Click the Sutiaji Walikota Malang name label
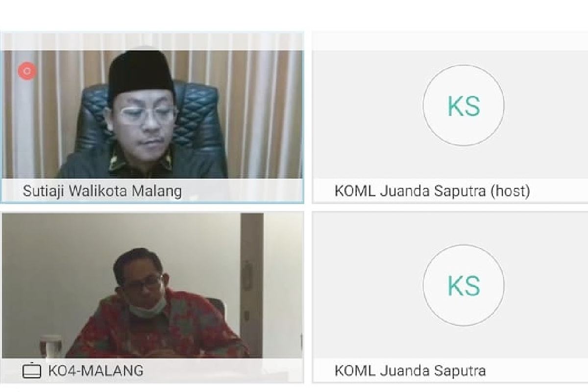The image size is (588, 392). pyautogui.click(x=102, y=190)
